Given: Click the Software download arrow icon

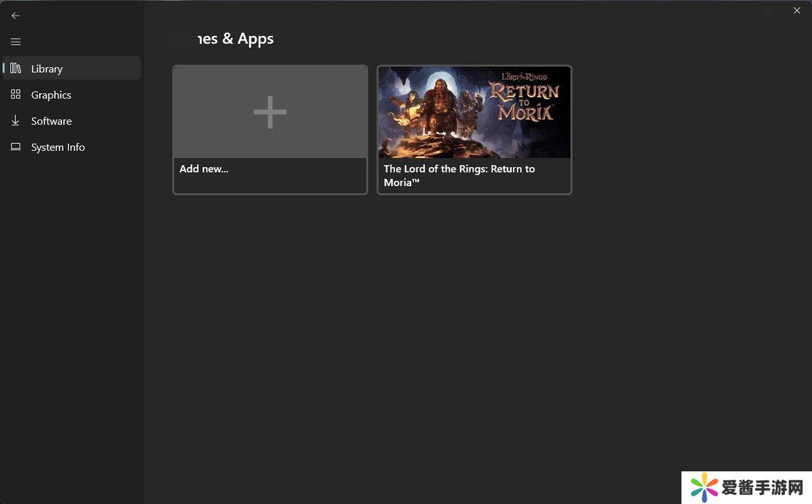Looking at the screenshot, I should pos(16,121).
